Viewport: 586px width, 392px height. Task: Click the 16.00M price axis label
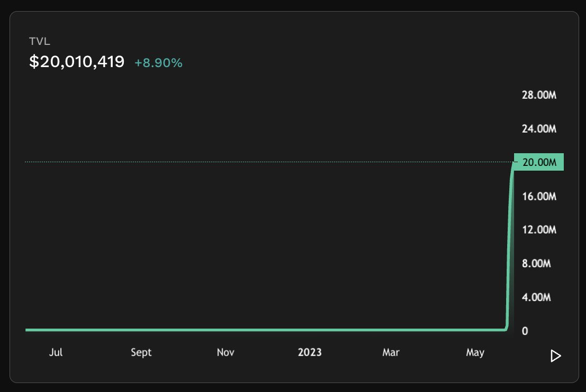coord(539,197)
